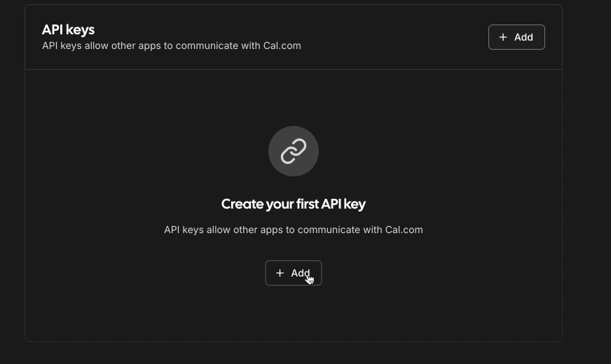Click the chain link icon in the circle
Viewport: 611px width, 364px height.
(x=294, y=151)
